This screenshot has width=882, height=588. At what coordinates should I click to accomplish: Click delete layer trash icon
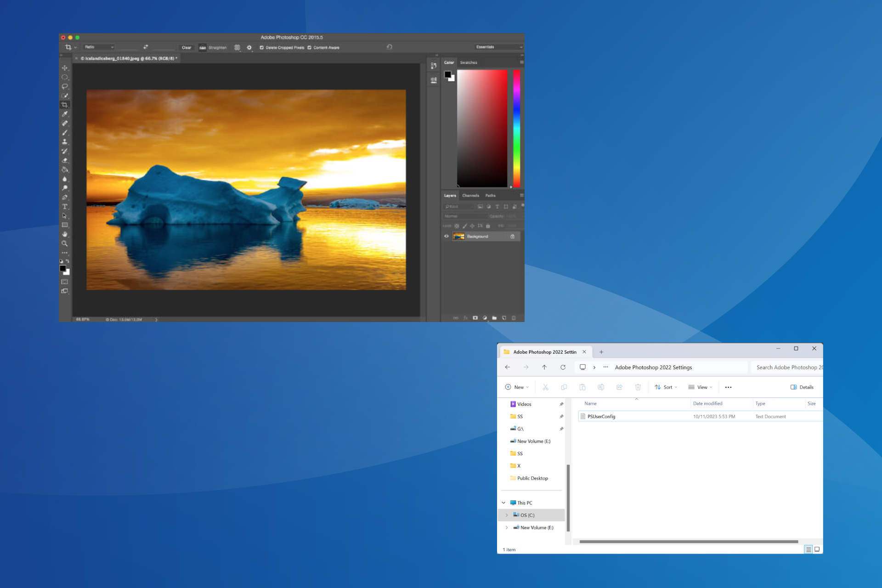coord(514,318)
